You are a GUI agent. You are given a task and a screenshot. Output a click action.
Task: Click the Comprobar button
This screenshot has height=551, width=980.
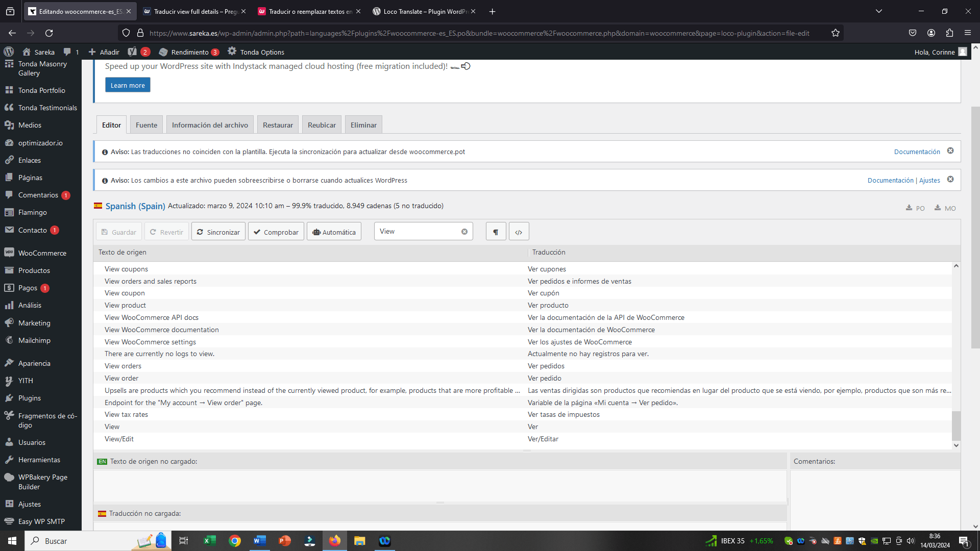[x=276, y=232]
